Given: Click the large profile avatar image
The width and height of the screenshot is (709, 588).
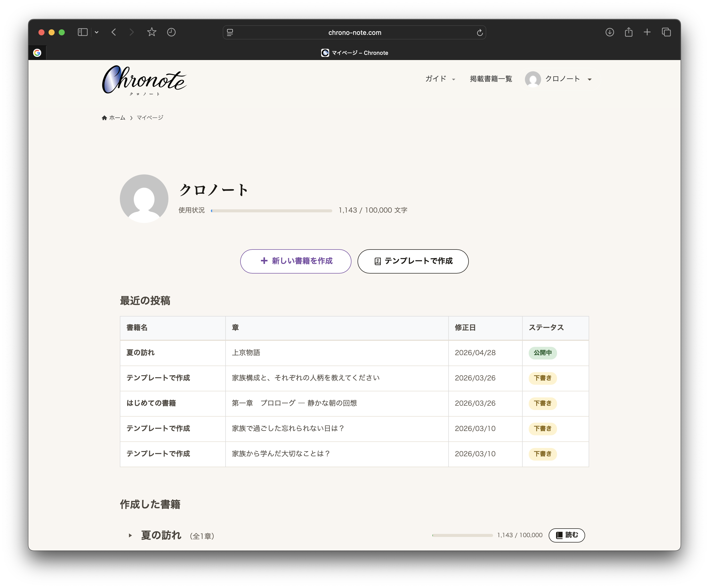Looking at the screenshot, I should point(144,198).
